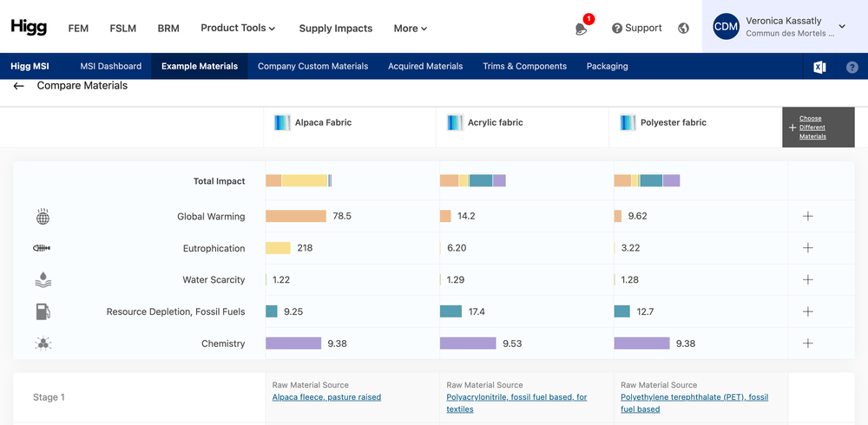Open the MSI help question icon
The image size is (868, 425).
point(852,67)
